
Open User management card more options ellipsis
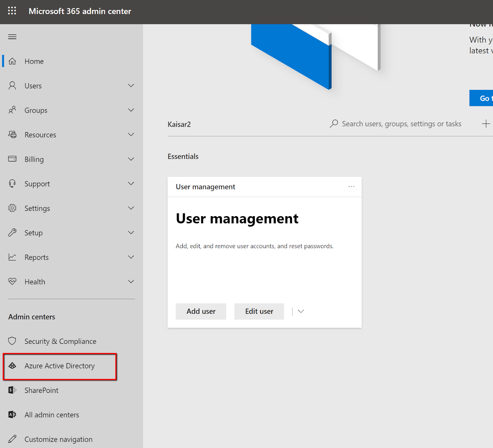[x=351, y=187]
